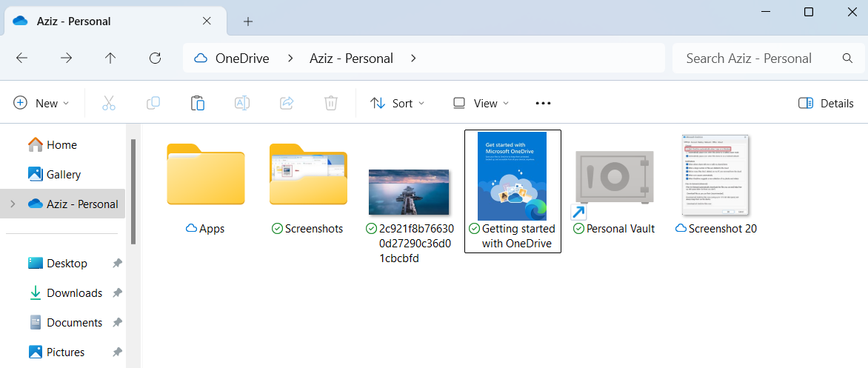Click the Delete trash icon
This screenshot has width=868, height=368.
[x=330, y=103]
